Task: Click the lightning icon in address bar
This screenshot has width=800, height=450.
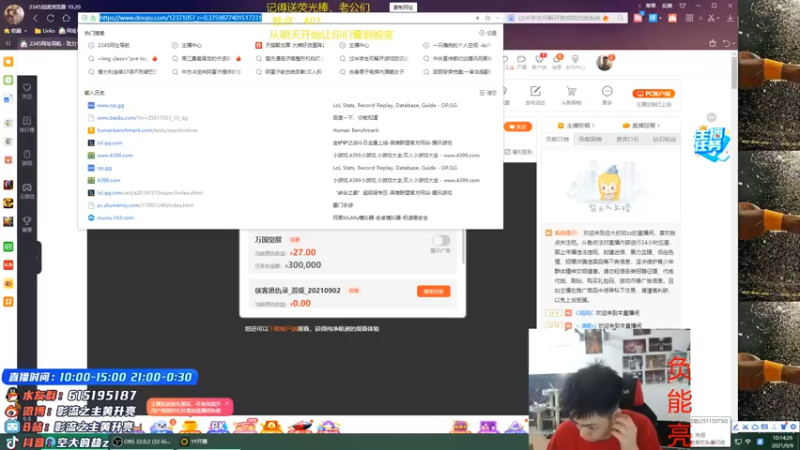Action: pyautogui.click(x=478, y=18)
